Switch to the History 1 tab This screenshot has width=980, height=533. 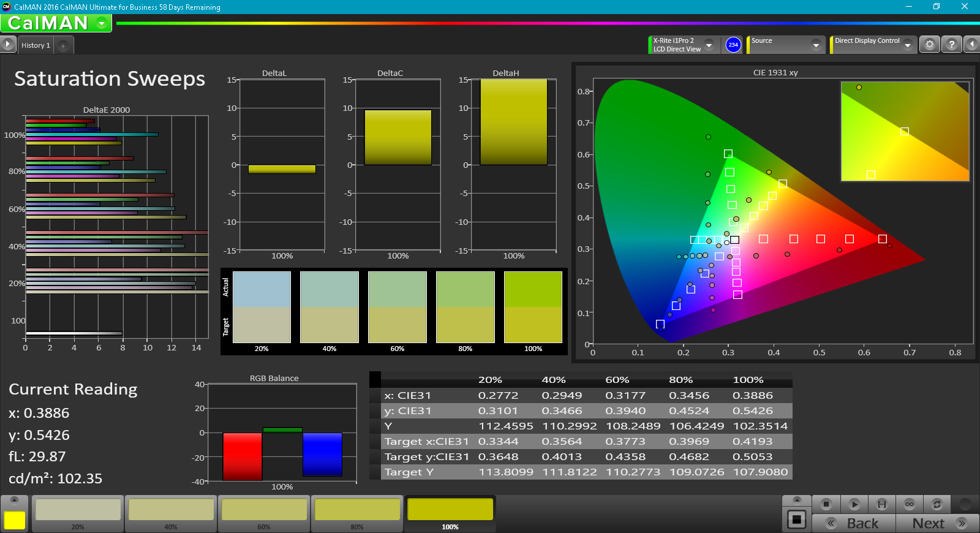36,46
